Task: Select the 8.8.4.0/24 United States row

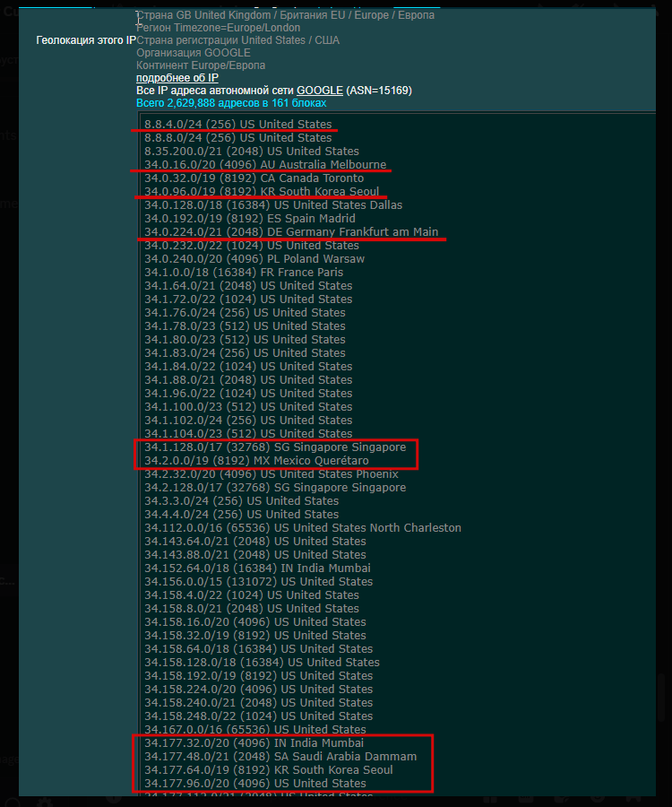Action: coord(238,124)
